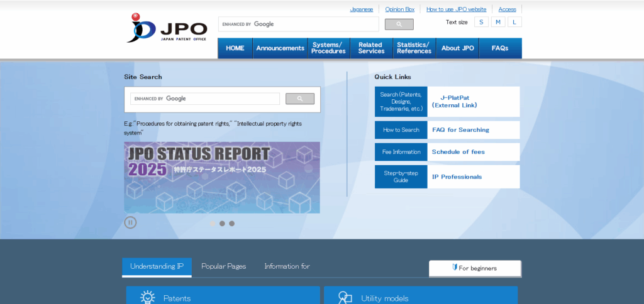Open the Patents card
Screen dimensions: 644x304
223,295
